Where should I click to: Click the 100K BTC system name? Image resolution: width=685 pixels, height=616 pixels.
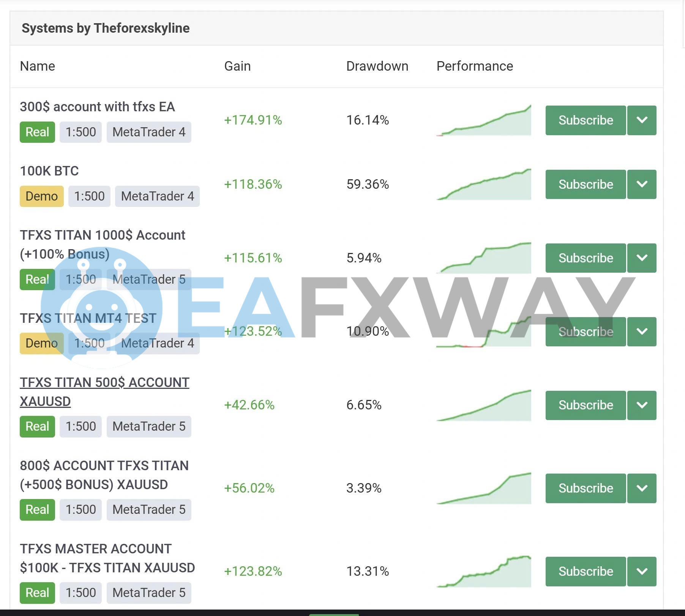[x=49, y=171]
